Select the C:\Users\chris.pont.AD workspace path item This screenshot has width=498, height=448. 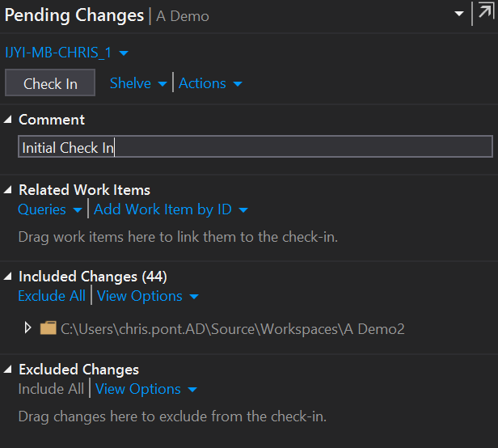click(x=233, y=329)
